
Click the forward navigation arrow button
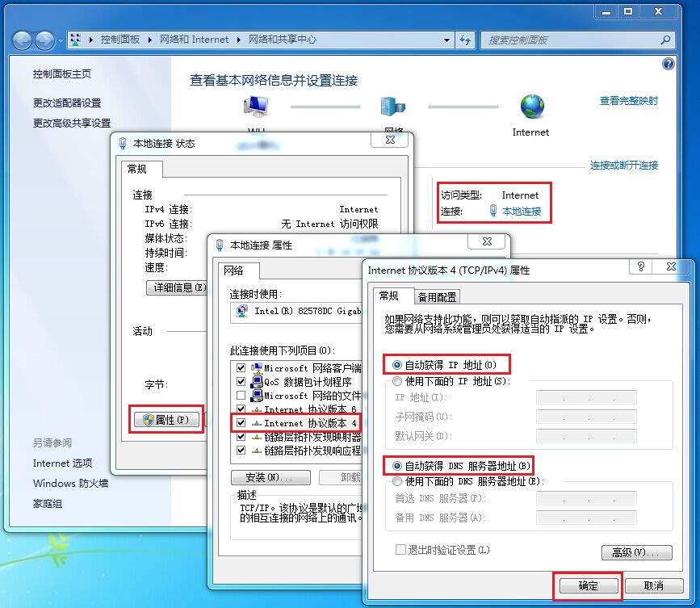click(x=45, y=40)
